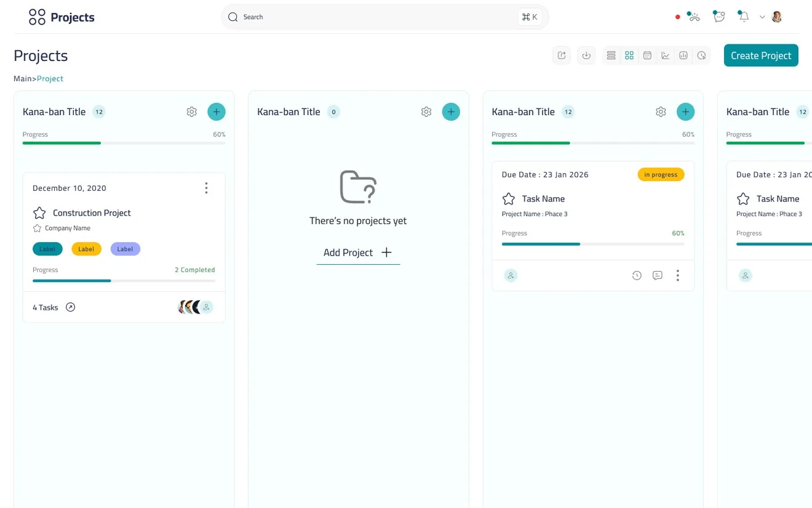Switch to the list view icon
The image size is (812, 508).
tap(611, 55)
